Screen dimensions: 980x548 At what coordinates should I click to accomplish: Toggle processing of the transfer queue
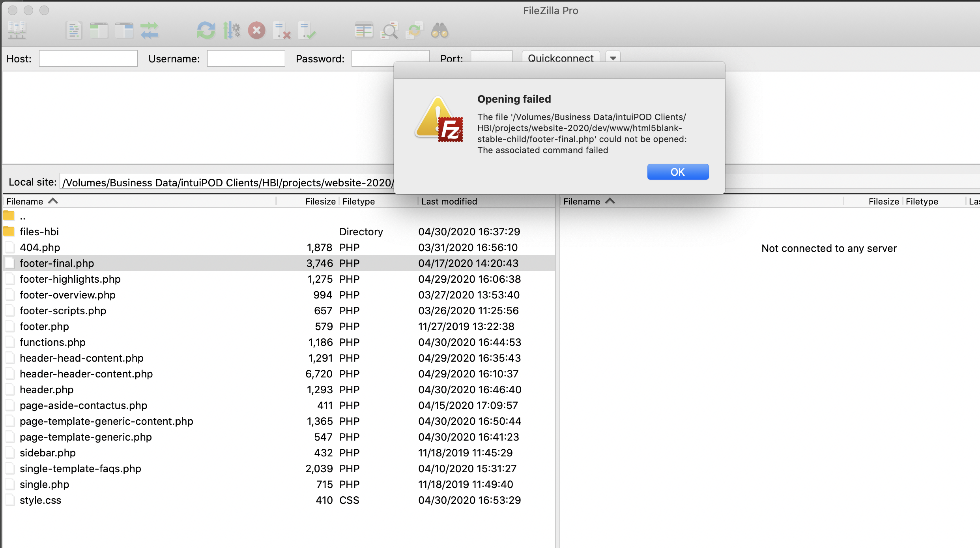point(232,30)
